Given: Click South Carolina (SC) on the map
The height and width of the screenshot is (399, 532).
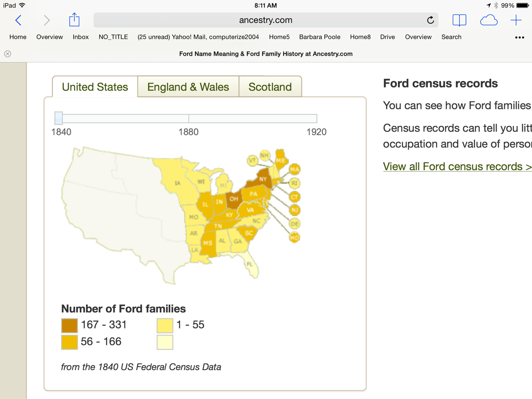Looking at the screenshot, I should (x=249, y=233).
